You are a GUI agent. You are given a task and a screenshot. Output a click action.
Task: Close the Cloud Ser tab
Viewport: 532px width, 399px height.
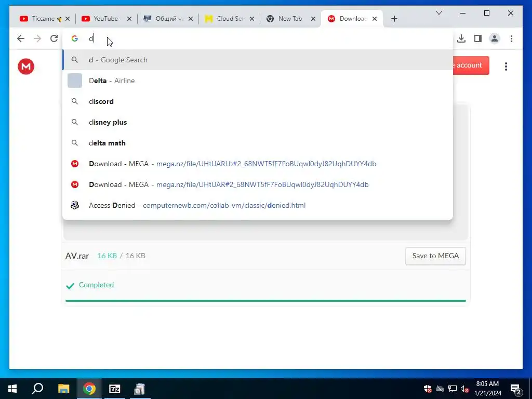point(252,19)
